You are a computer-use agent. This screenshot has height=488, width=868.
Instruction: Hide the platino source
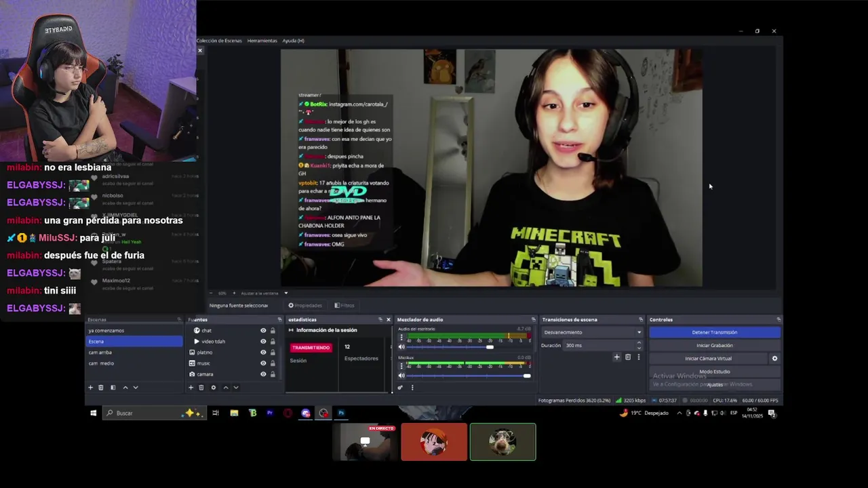[x=263, y=352]
